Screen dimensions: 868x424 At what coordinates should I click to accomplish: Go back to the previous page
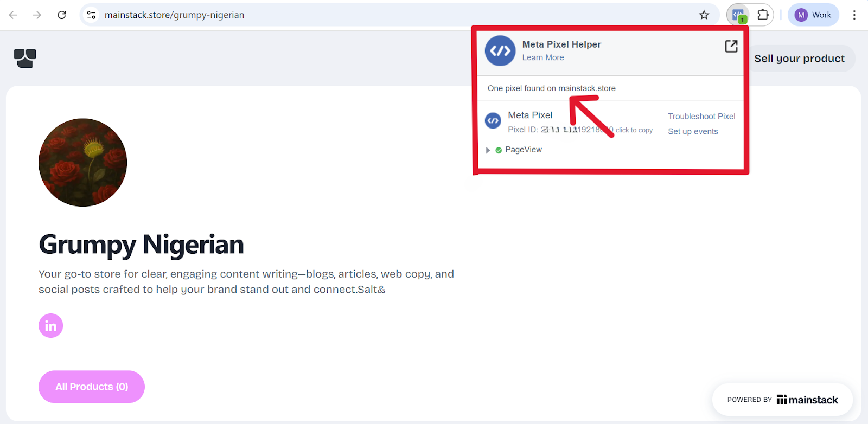[13, 15]
